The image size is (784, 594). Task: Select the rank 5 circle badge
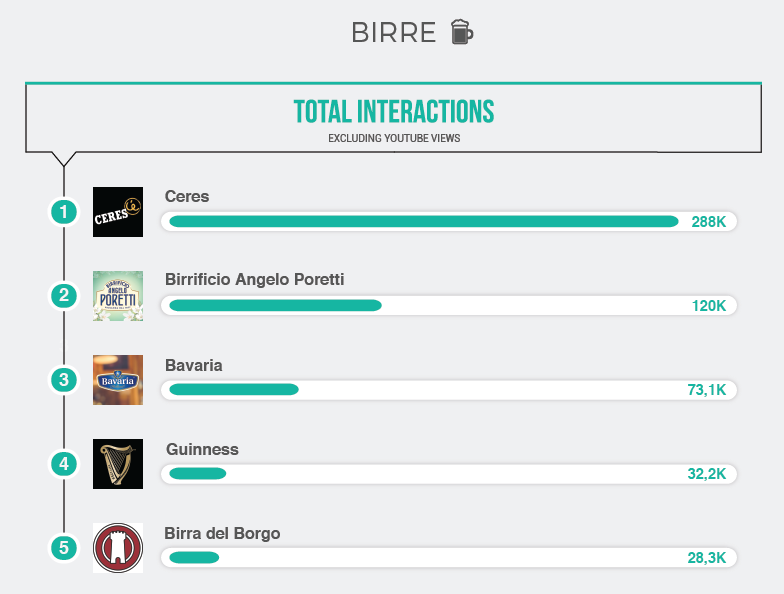(x=64, y=548)
